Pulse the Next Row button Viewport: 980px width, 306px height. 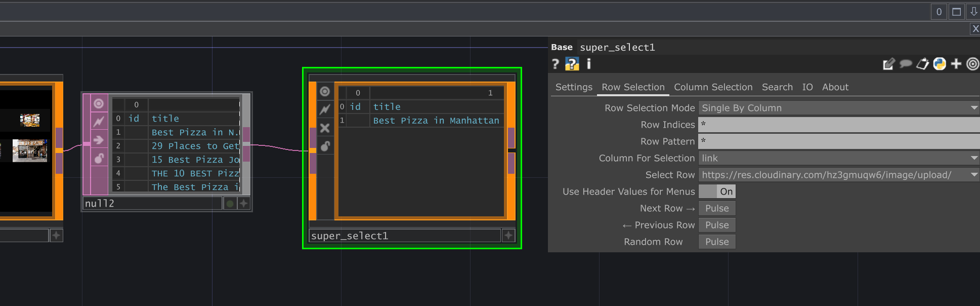717,208
